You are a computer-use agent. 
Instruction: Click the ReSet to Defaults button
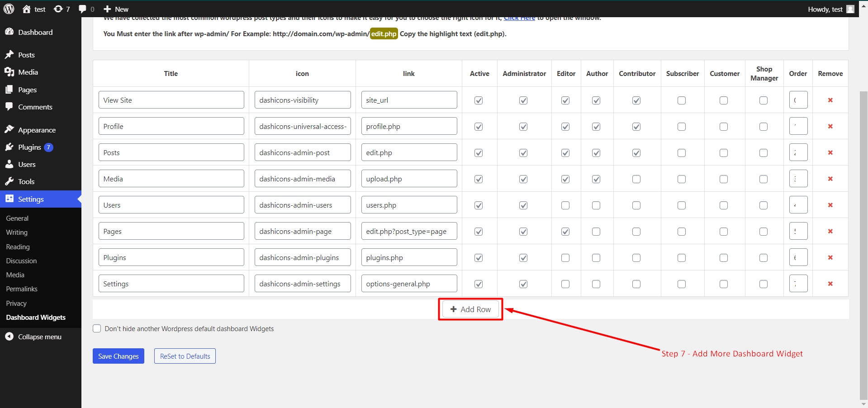pyautogui.click(x=185, y=356)
